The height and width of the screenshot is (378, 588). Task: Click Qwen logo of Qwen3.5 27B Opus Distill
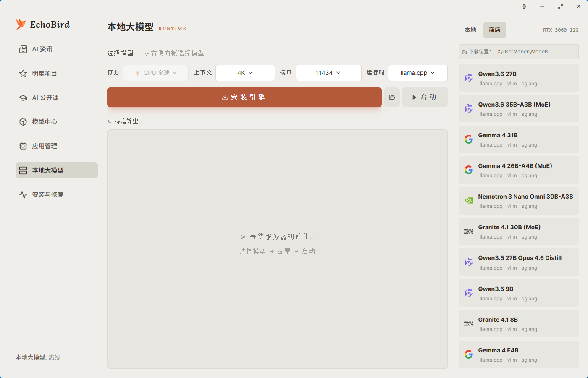[469, 262]
